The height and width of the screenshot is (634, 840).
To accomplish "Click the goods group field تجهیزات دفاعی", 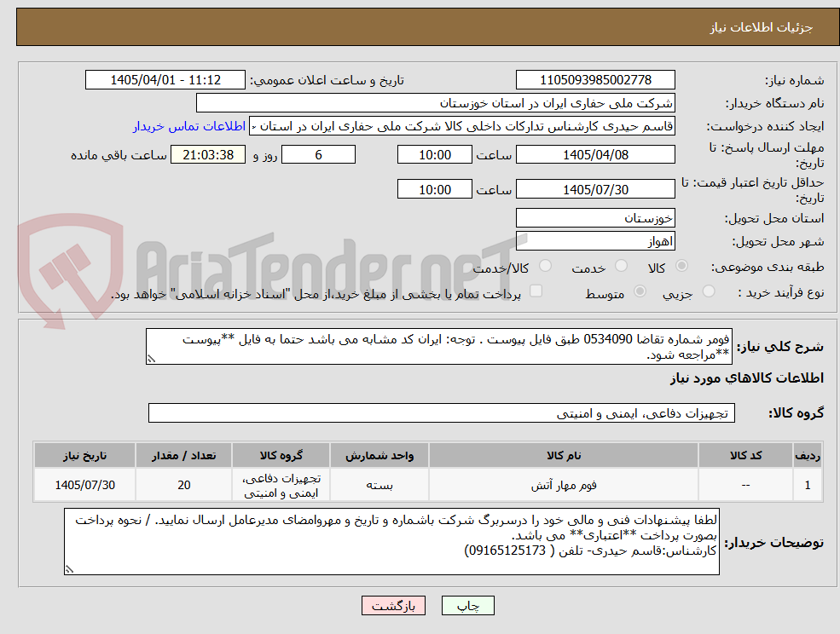I will click(x=442, y=413).
